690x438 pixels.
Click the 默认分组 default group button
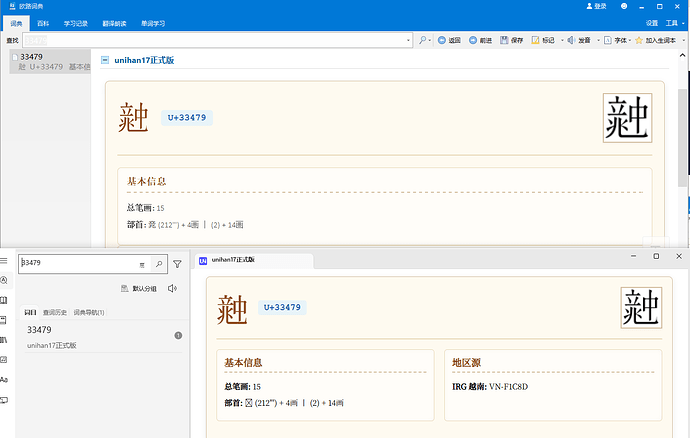coord(139,289)
